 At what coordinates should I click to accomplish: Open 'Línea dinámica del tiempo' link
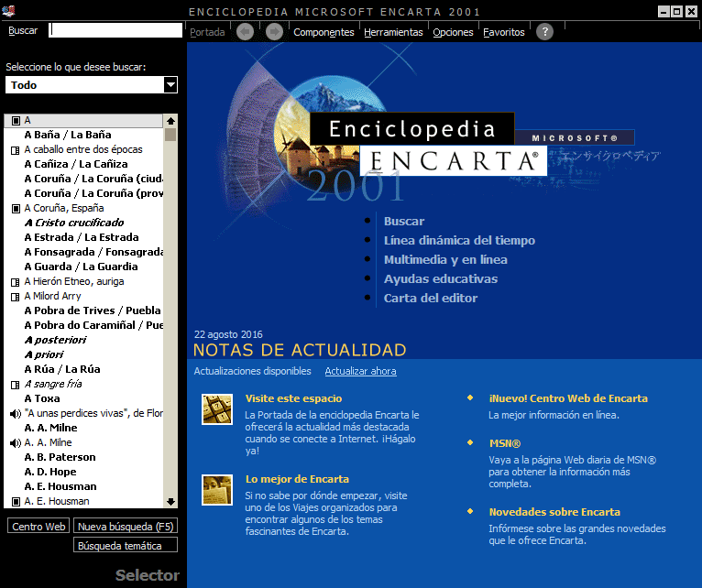tap(459, 240)
